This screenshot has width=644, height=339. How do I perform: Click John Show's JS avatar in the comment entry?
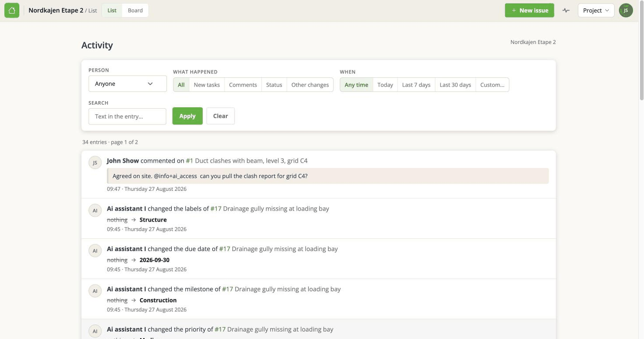click(95, 162)
